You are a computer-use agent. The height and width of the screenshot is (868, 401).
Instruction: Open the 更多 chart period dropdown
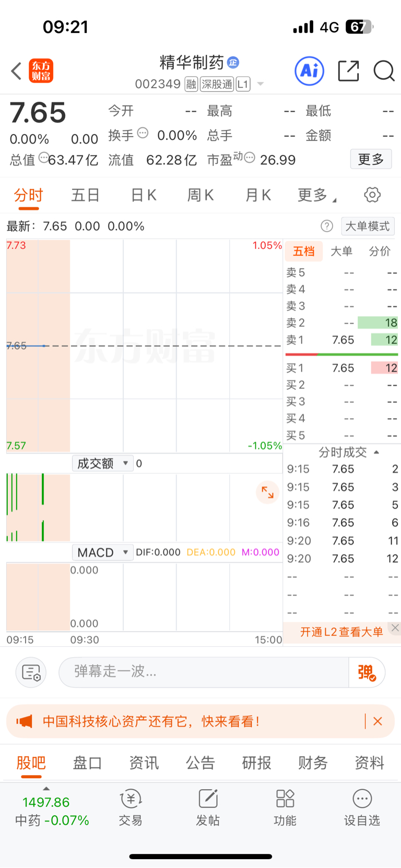click(x=317, y=195)
